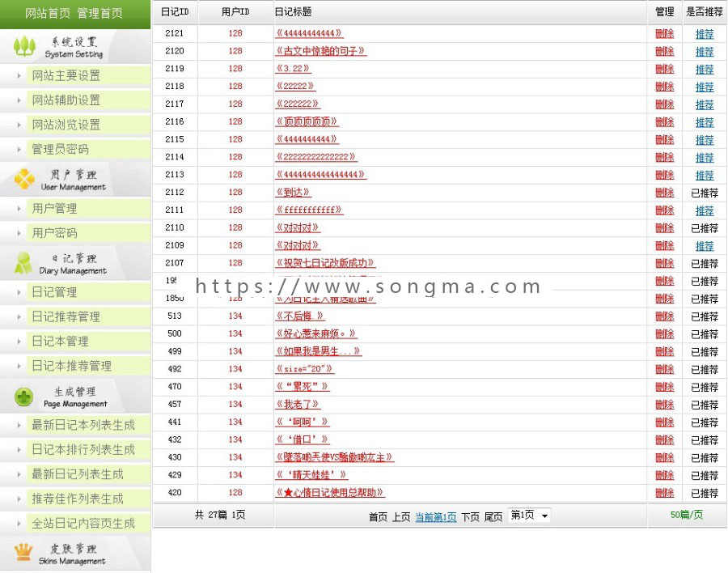Click the Diary Management ribbon icon
The width and height of the screenshot is (728, 573).
pyautogui.click(x=23, y=263)
